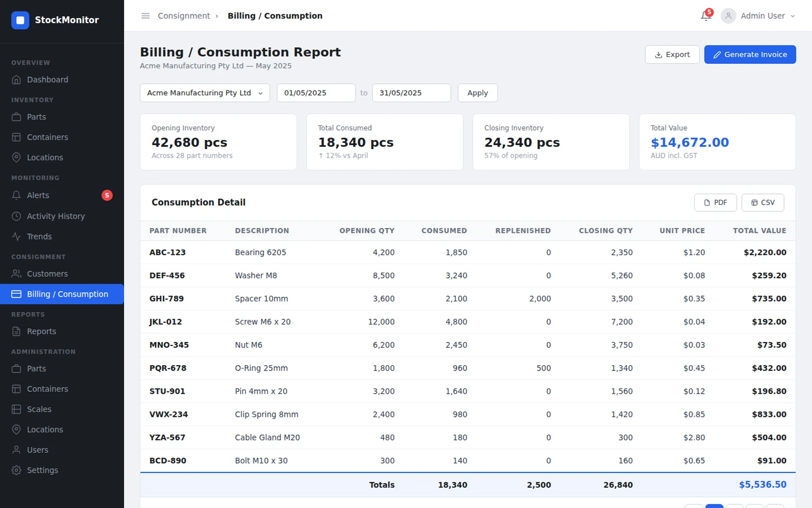Click the Dashboard home icon
812x508 pixels.
pos(16,80)
